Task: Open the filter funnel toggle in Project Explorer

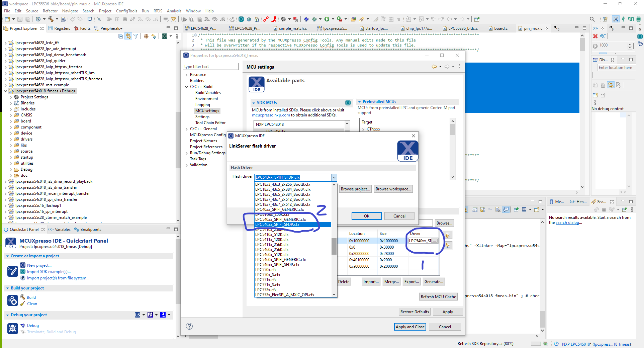Action: point(136,36)
